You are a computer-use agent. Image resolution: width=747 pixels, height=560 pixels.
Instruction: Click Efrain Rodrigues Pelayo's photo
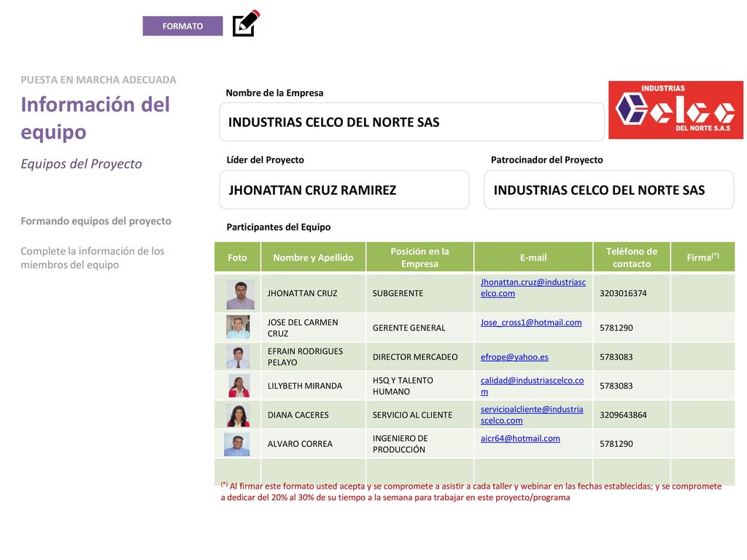click(x=238, y=357)
